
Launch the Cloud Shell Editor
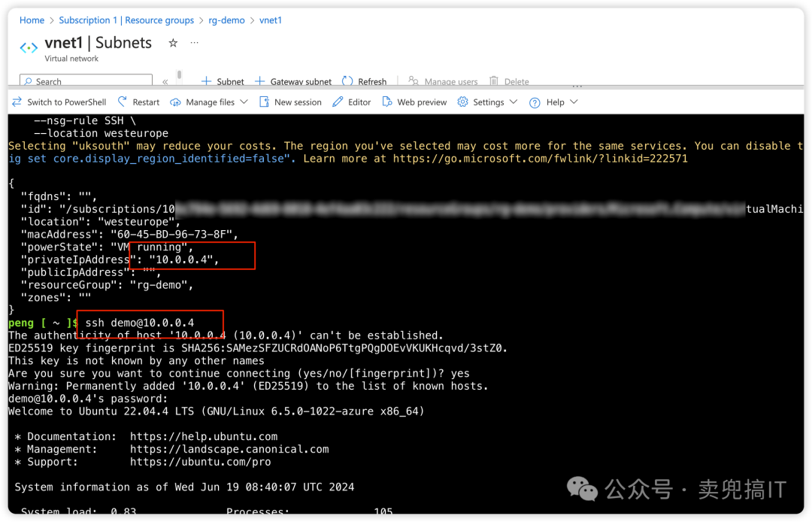[x=352, y=102]
